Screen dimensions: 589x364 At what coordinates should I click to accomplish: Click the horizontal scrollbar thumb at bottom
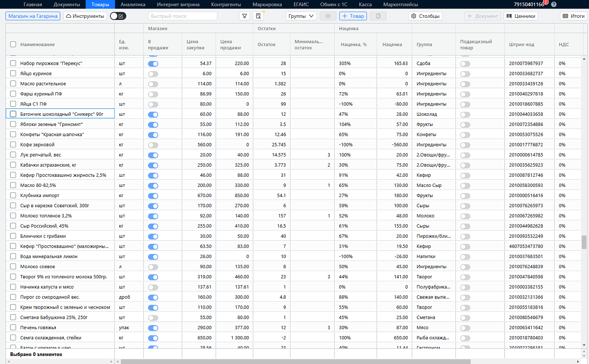[295, 362]
